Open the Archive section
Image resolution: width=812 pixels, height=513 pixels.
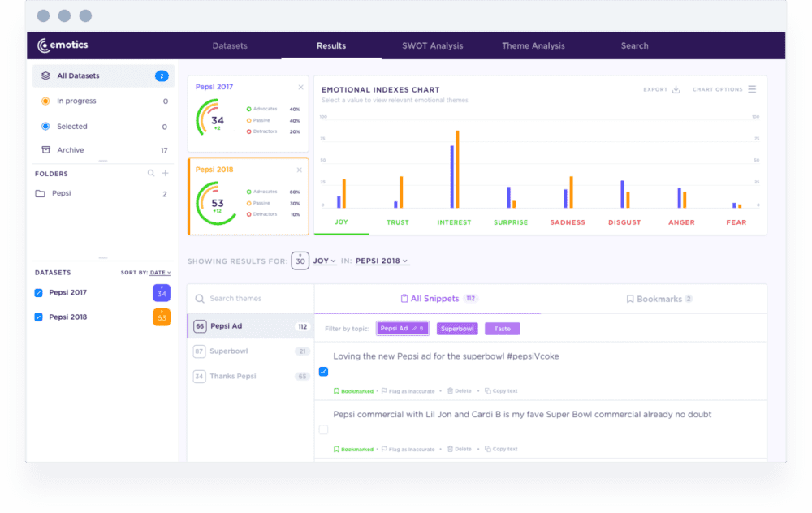tap(103, 150)
